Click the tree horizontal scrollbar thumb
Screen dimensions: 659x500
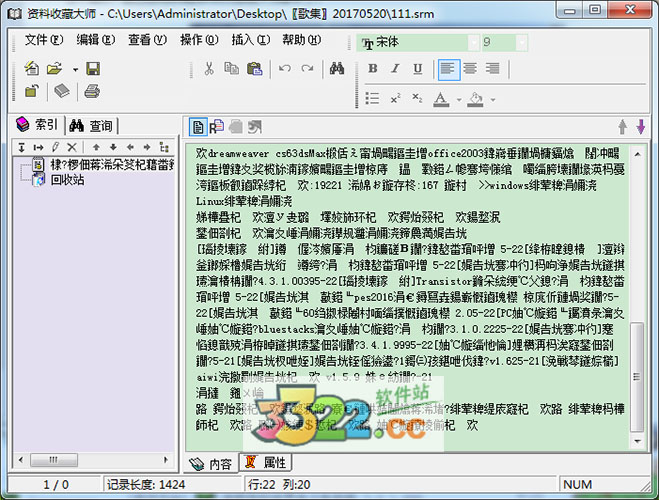coord(54,460)
